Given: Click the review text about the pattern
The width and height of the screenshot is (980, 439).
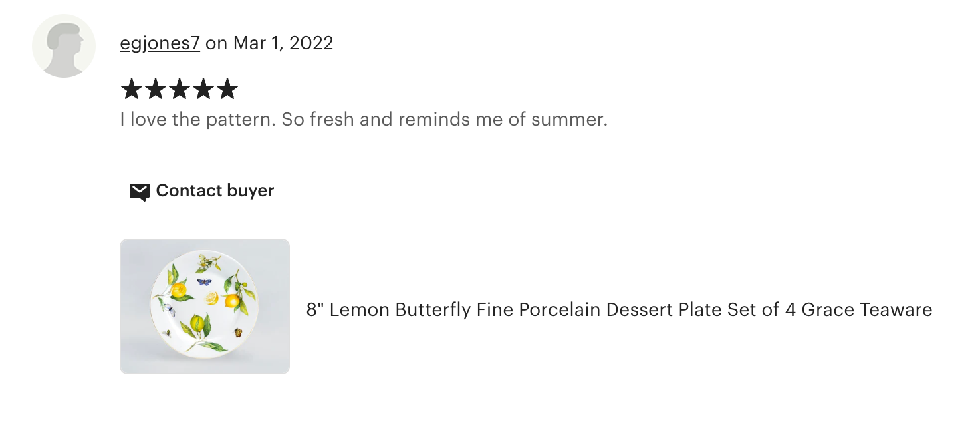Looking at the screenshot, I should coord(364,120).
